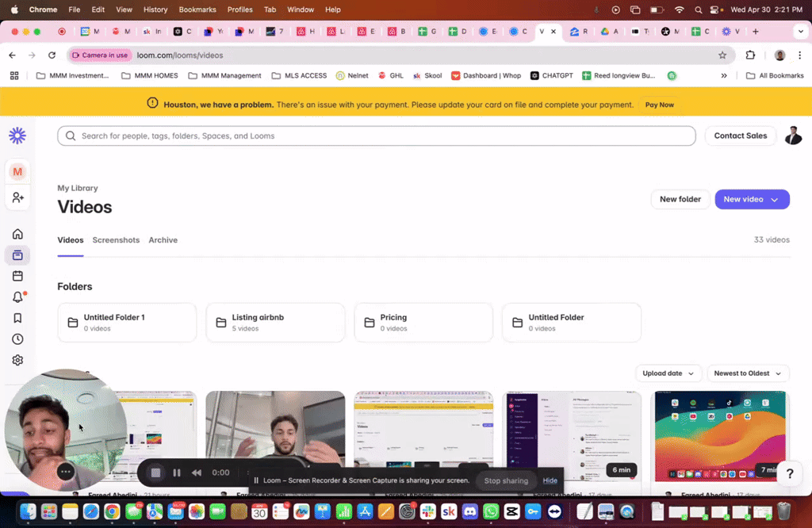Open the bookmarks bar apps grid icon
Viewport: 812px width, 528px height.
14,75
